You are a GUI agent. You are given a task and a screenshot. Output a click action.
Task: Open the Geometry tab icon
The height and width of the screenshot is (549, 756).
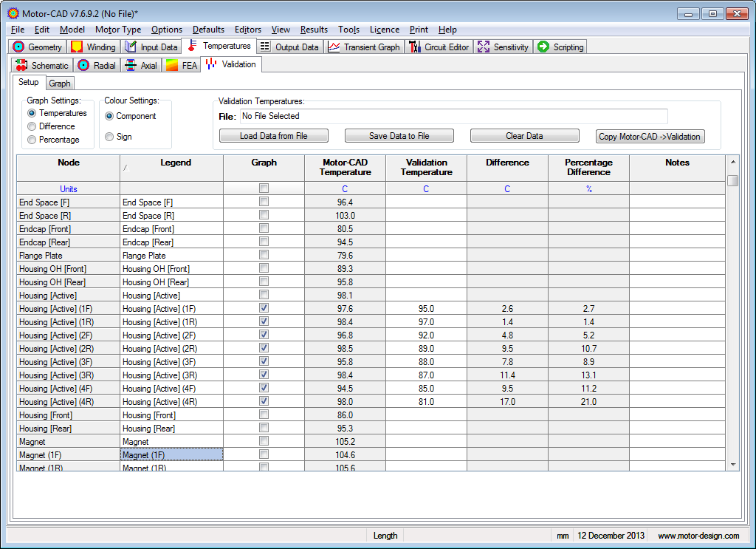(19, 47)
